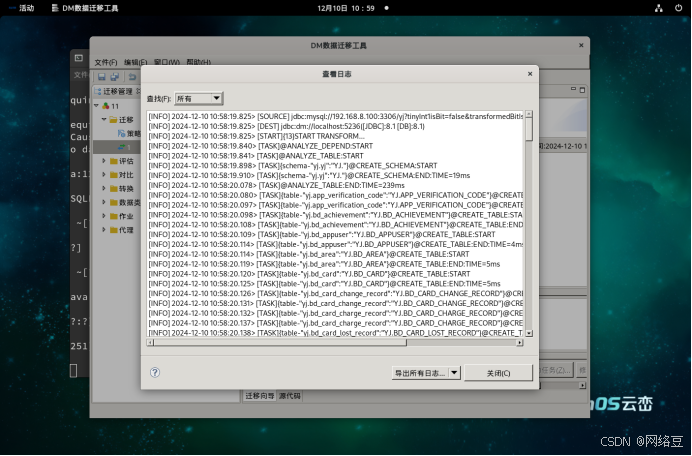Select the 代理 folder
Screen dimensions: 692x456
(x=121, y=230)
